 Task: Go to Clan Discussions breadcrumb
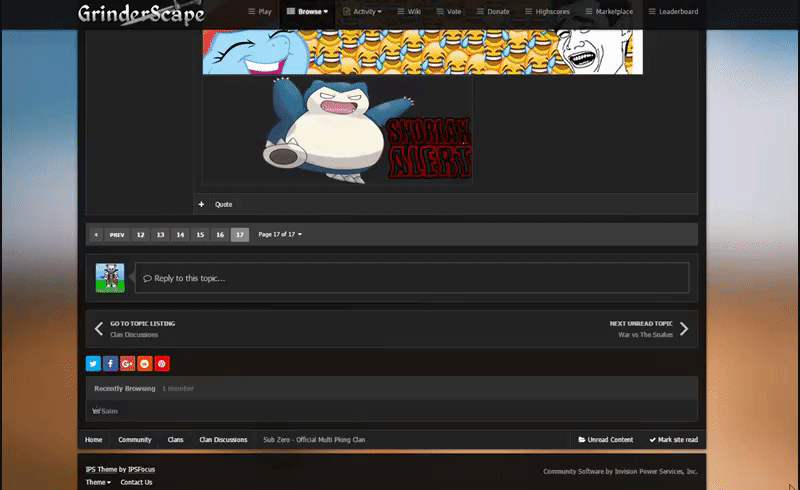click(223, 439)
